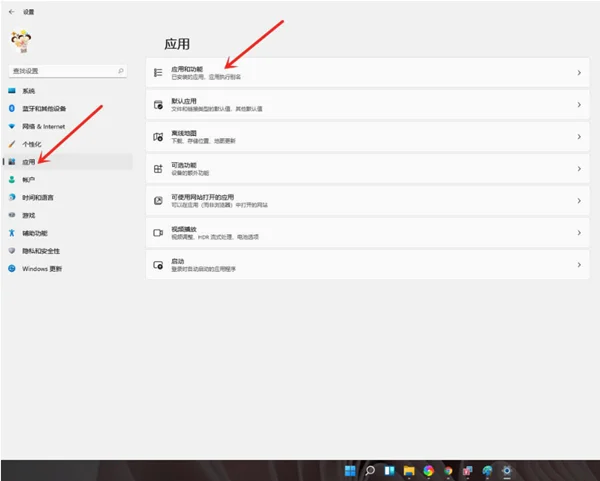This screenshot has width=600, height=481.
Task: Open File Explorer from the taskbar
Action: 409,470
